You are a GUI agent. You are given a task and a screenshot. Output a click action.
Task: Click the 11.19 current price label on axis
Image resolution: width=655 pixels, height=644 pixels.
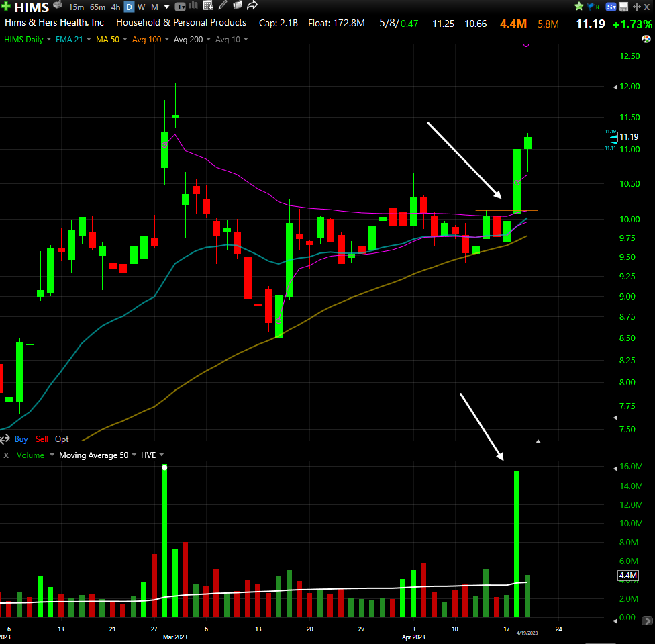(629, 136)
